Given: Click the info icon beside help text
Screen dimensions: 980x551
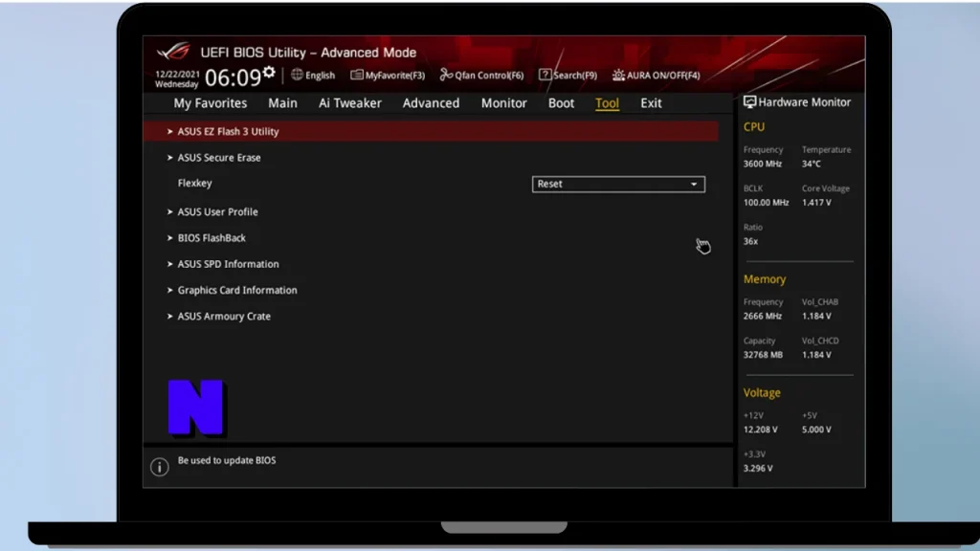Looking at the screenshot, I should pyautogui.click(x=160, y=467).
